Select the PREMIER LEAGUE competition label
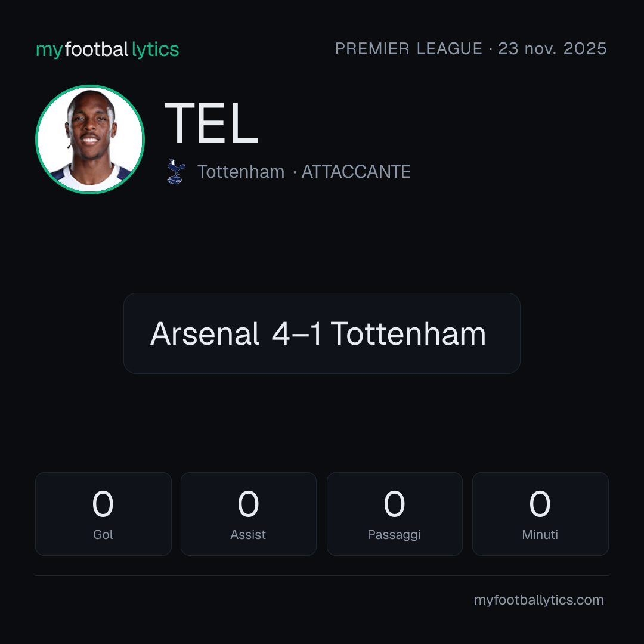Viewport: 644px width, 644px height. point(408,49)
